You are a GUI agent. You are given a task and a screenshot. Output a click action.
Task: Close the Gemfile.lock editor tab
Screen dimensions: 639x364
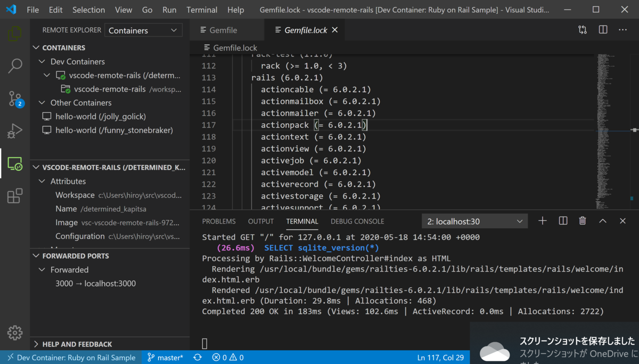click(335, 30)
